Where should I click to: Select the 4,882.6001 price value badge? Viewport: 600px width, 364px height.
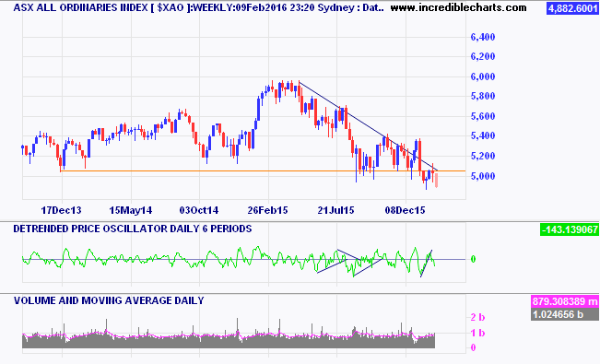[x=572, y=8]
